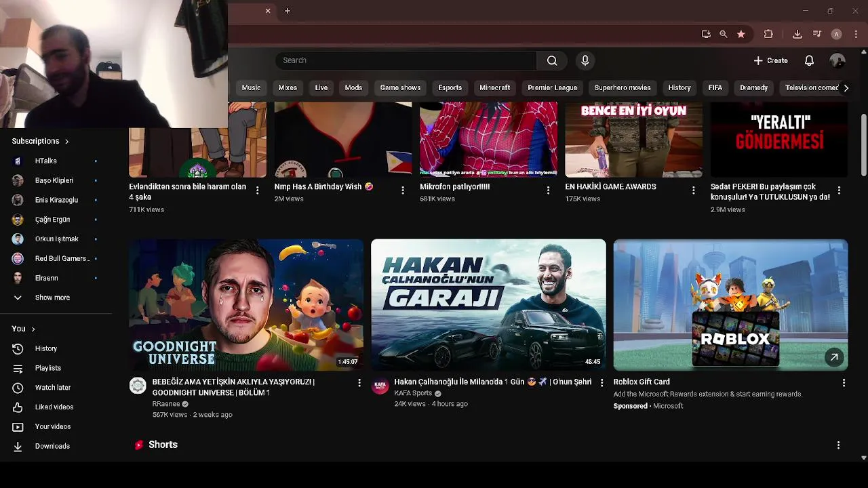This screenshot has width=868, height=488.
Task: Click the search magnifier button
Action: [x=552, y=60]
